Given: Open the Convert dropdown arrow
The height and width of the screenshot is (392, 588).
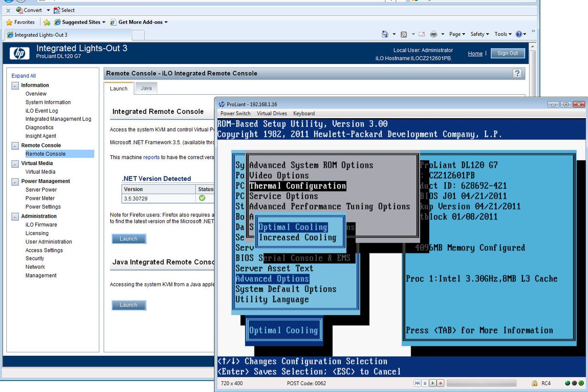Looking at the screenshot, I should pyautogui.click(x=48, y=10).
